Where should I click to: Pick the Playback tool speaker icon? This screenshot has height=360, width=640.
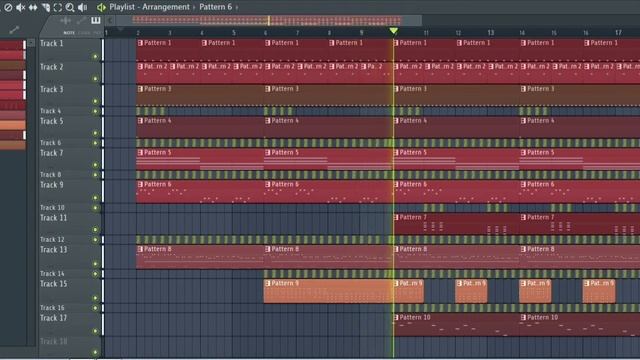point(82,7)
